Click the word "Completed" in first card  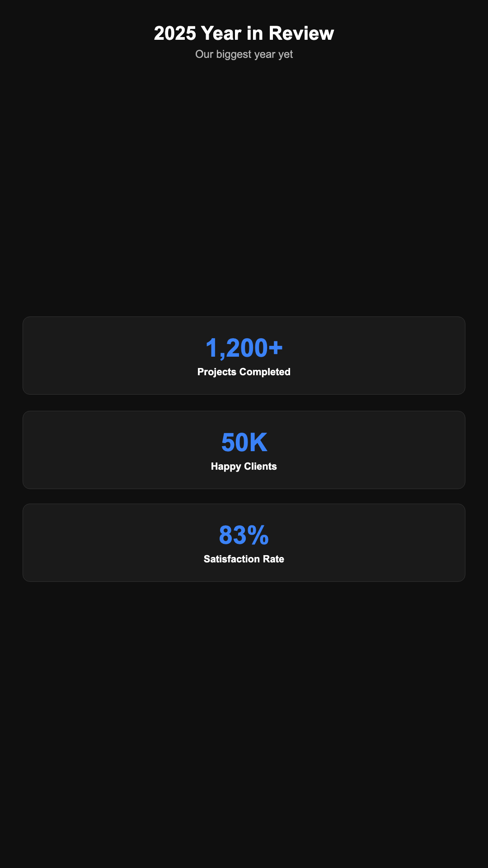click(265, 372)
